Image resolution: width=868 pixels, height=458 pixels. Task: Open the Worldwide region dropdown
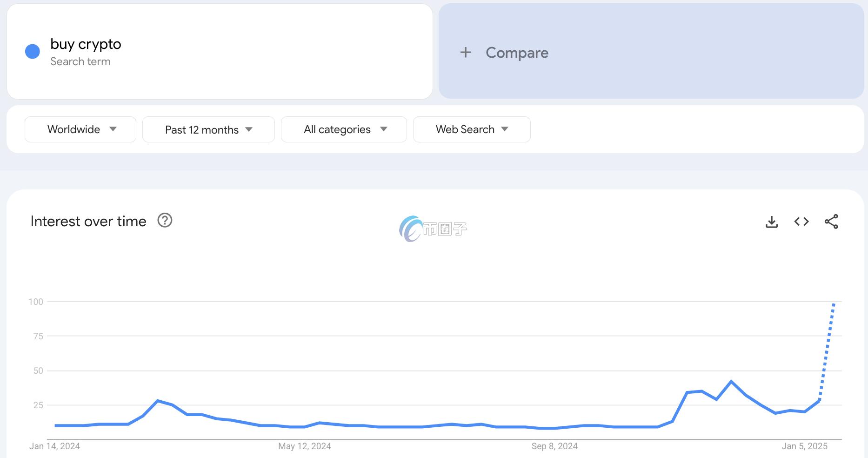coord(80,129)
